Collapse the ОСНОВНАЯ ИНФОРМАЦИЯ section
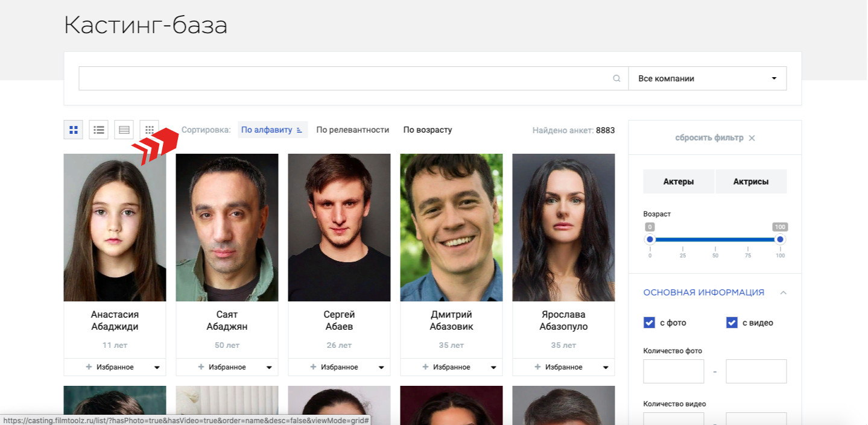Image resolution: width=868 pixels, height=425 pixels. [x=784, y=292]
